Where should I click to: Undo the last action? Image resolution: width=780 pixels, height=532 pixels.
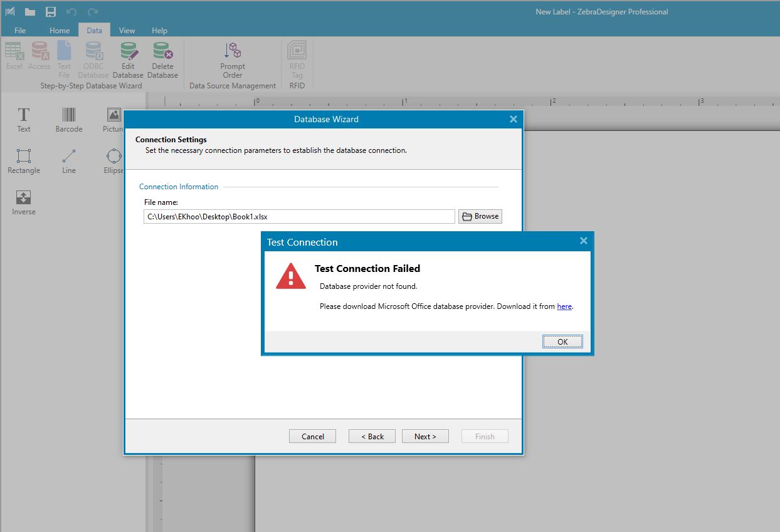(71, 12)
